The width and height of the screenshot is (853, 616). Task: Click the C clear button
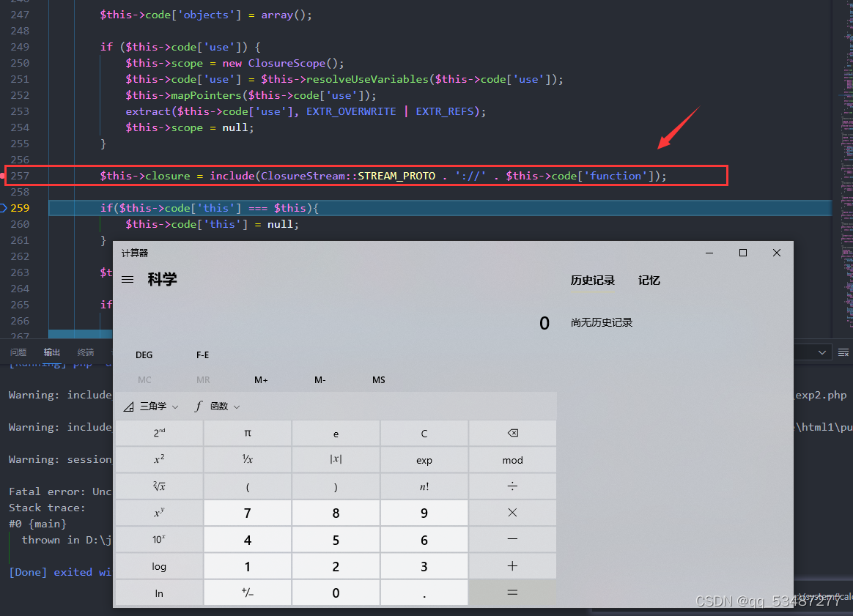[424, 434]
